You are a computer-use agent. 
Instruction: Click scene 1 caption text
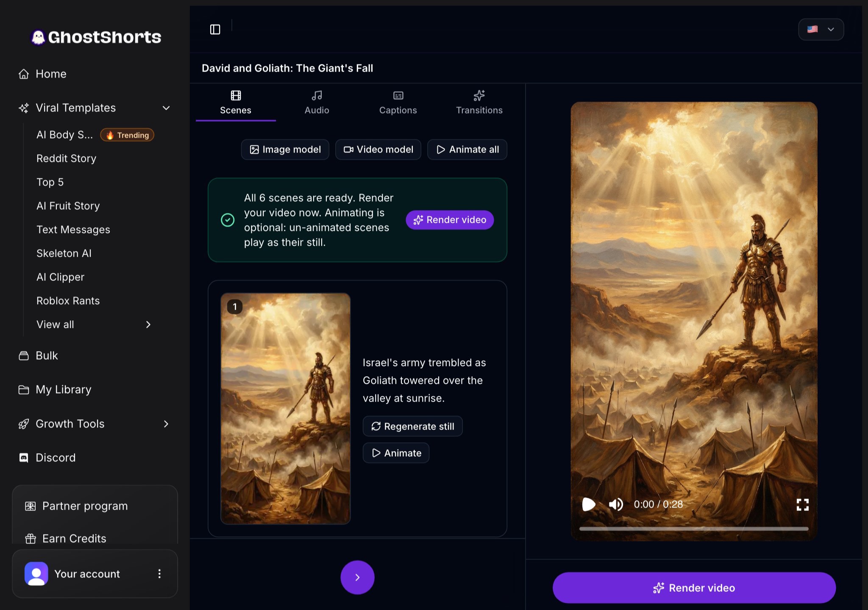(x=424, y=380)
